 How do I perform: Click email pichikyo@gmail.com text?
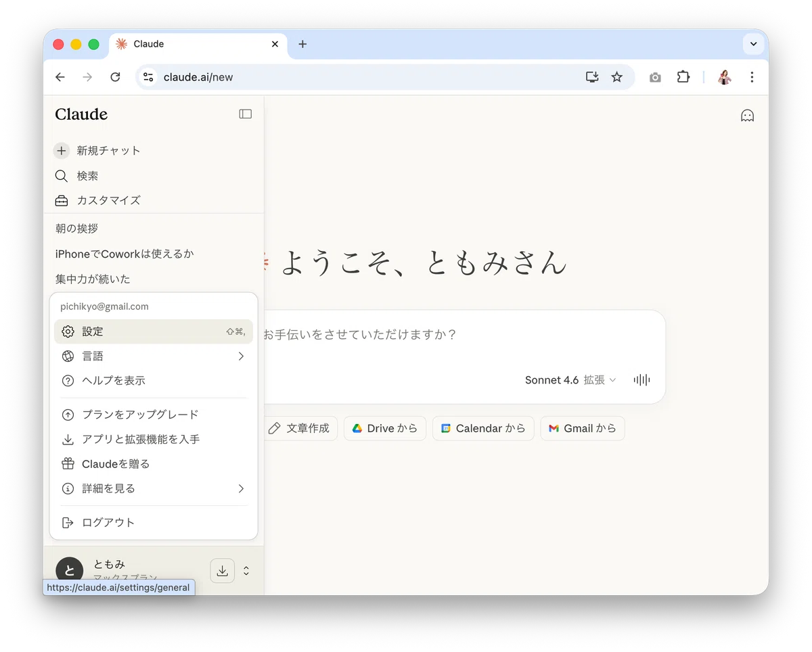[104, 306]
